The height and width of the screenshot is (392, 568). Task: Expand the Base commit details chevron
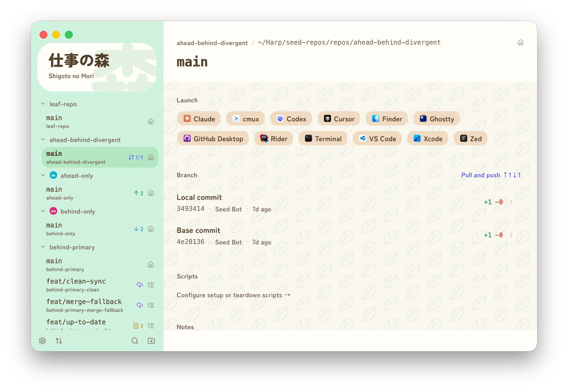511,235
